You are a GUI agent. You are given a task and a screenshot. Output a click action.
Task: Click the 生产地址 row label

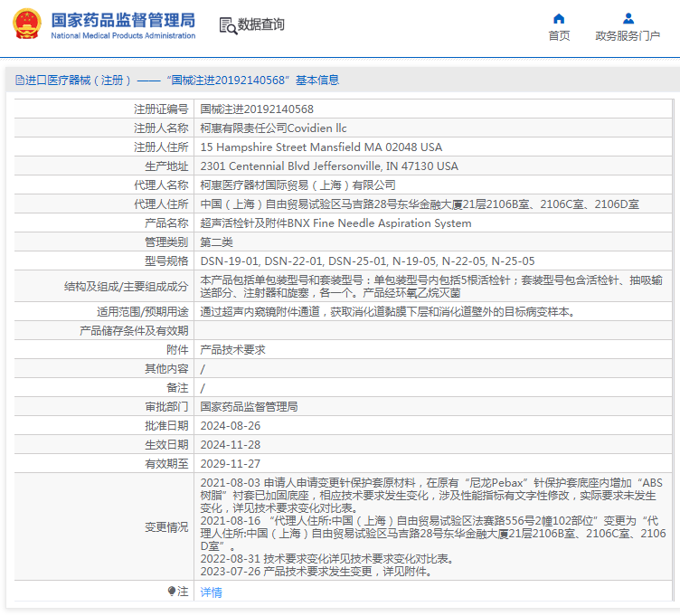point(166,166)
